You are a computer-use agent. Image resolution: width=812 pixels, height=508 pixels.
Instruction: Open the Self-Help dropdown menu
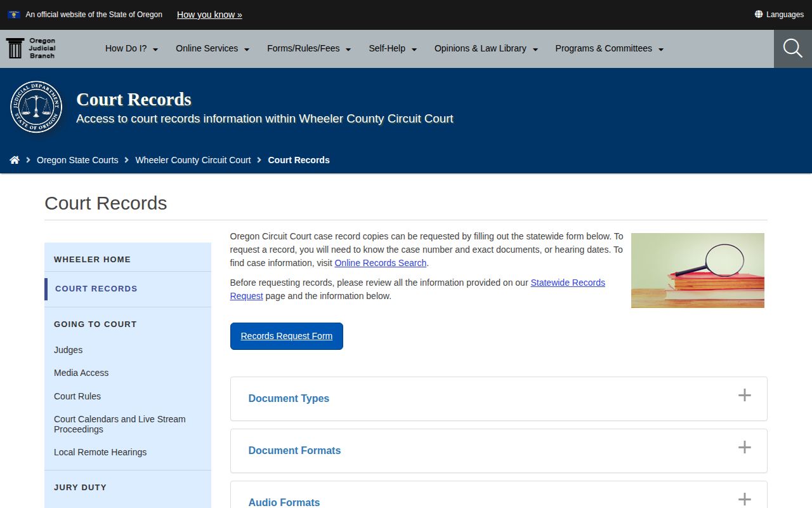point(393,48)
